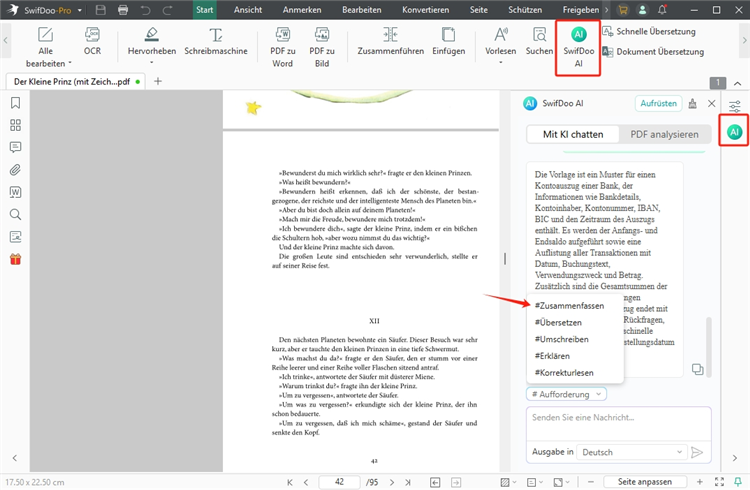Screen dimensions: 750x490
Task: Open the bookmarks sidebar panel
Action: 15,103
